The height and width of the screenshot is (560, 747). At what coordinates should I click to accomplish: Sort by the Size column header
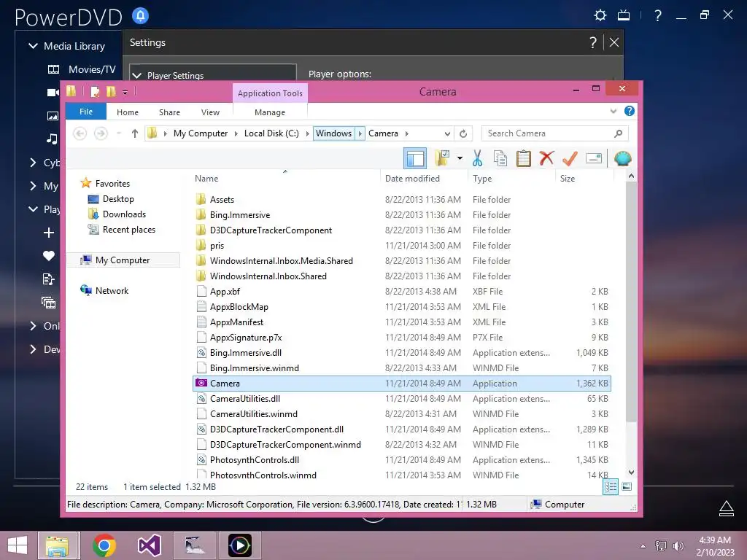pyautogui.click(x=568, y=178)
